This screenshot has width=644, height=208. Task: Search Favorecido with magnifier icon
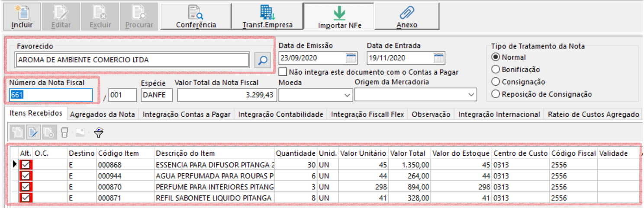pyautogui.click(x=262, y=60)
